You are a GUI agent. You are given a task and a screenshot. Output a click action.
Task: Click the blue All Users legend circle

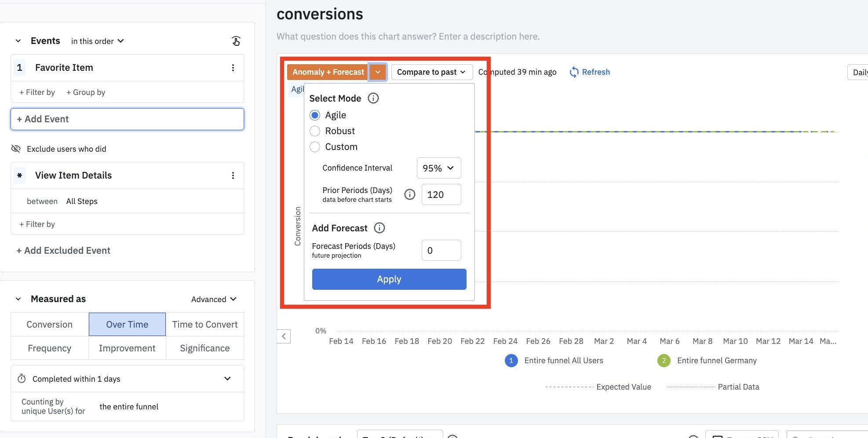coord(511,361)
